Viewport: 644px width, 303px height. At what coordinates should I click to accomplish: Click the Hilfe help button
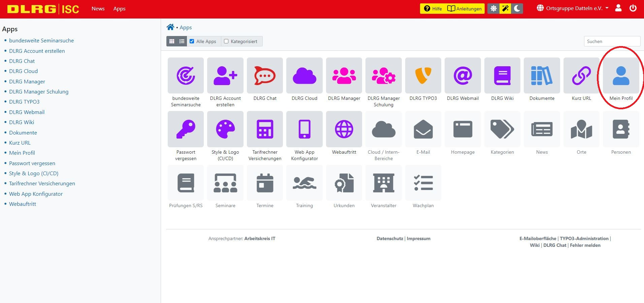(x=433, y=8)
